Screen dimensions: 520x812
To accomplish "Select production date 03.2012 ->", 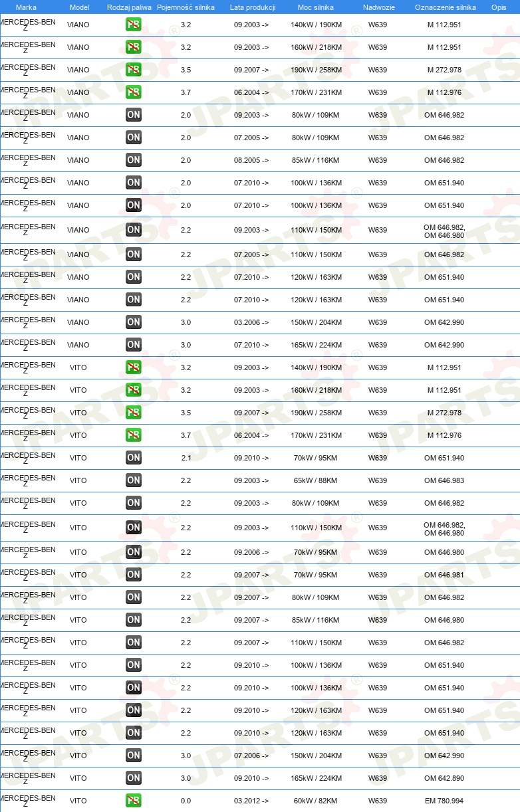I will (251, 801).
